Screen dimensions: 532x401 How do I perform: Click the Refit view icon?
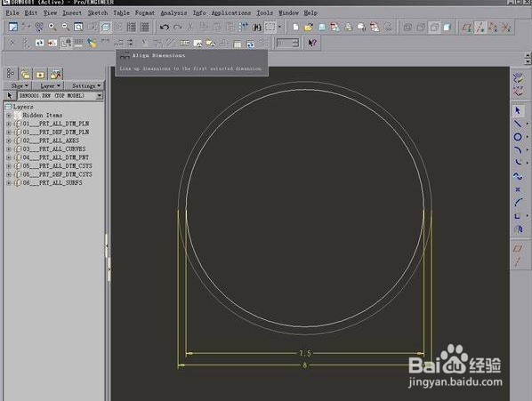coord(78,27)
